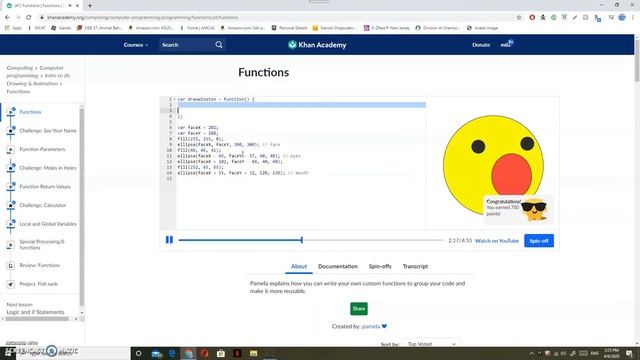Open the user profile menu in header
Screen dimensions: 640x360
tap(506, 44)
